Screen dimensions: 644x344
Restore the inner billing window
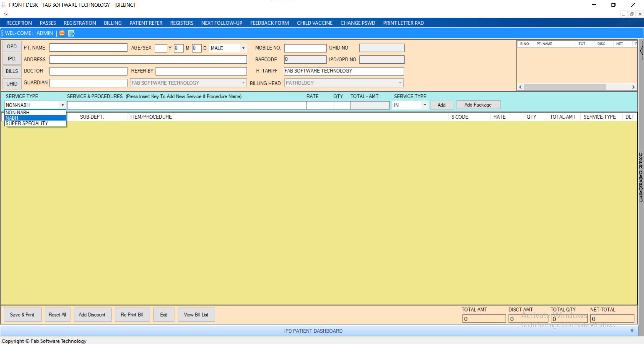[x=632, y=14]
